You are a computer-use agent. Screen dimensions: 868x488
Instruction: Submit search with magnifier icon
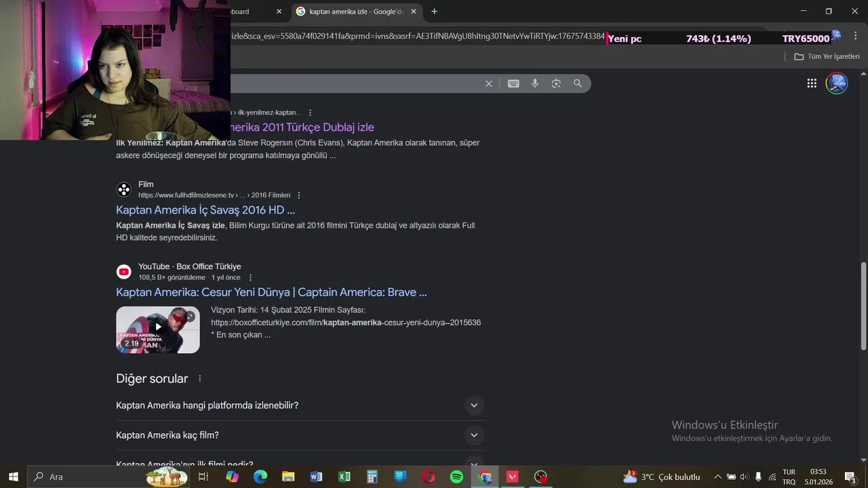click(578, 83)
